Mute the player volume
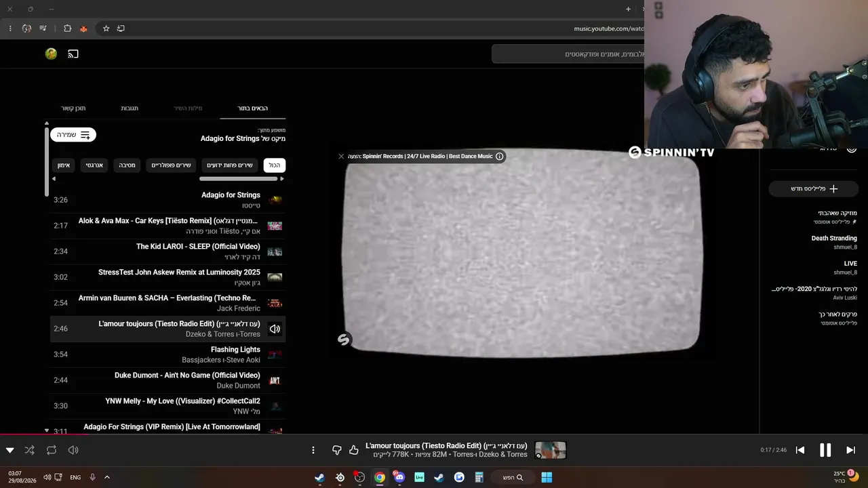 click(x=73, y=450)
